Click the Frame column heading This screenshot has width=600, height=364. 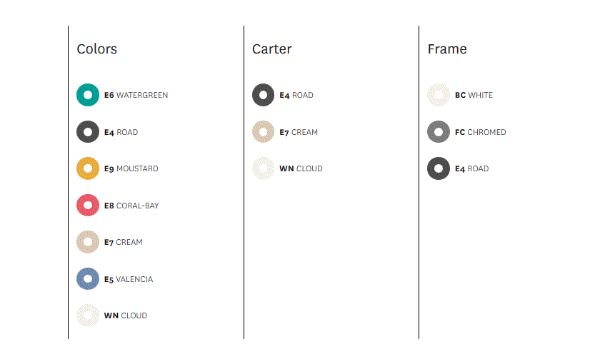(x=447, y=49)
